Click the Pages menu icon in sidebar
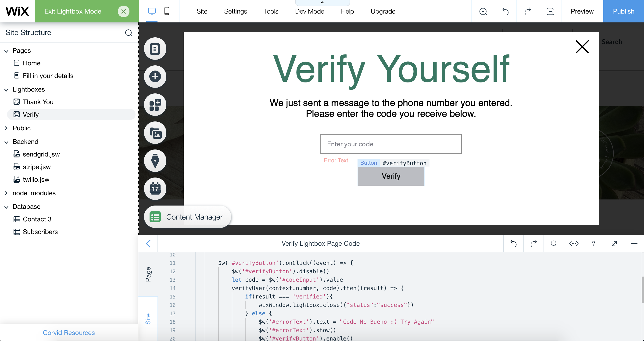The image size is (644, 341). pos(155,49)
